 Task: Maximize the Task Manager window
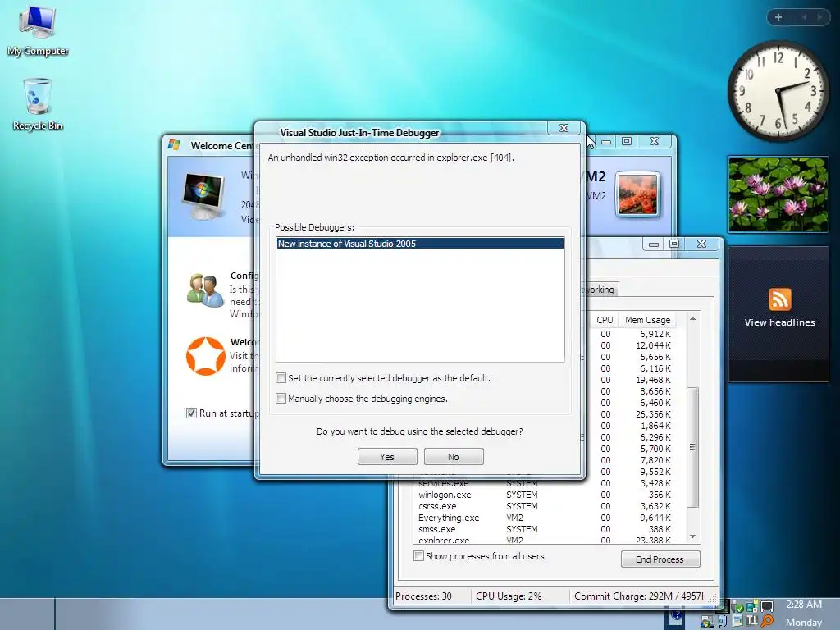point(674,244)
